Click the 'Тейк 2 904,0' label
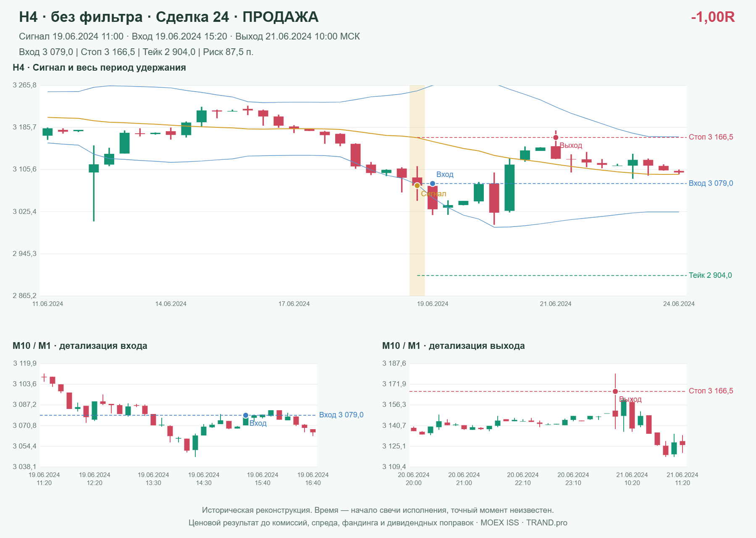This screenshot has height=538, width=756. pyautogui.click(x=710, y=275)
